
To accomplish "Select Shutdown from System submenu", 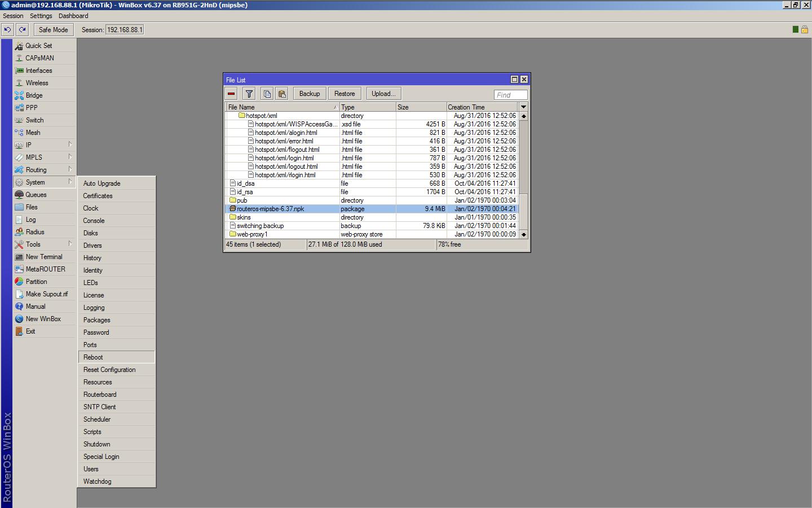I will [117, 444].
